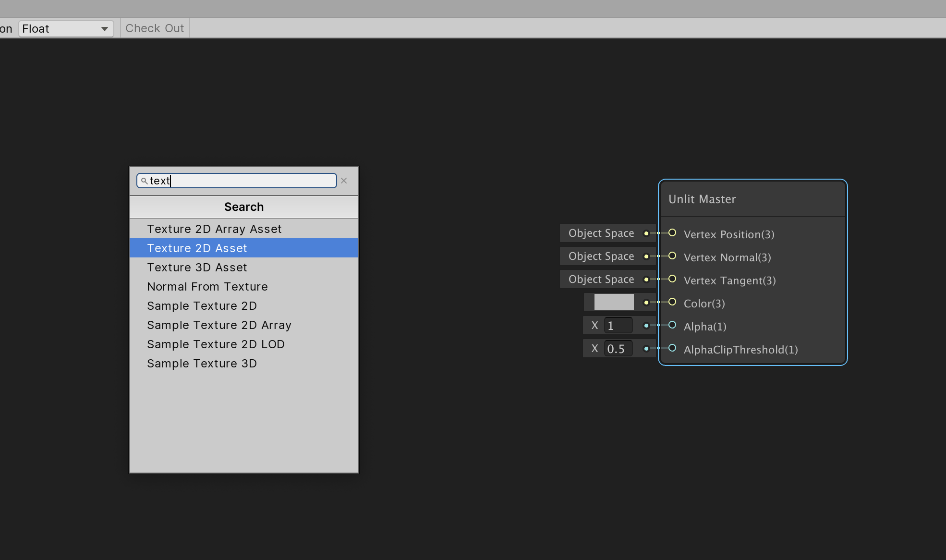Click the magnifier icon in search field
Screen dimensions: 946x560
[144, 181]
